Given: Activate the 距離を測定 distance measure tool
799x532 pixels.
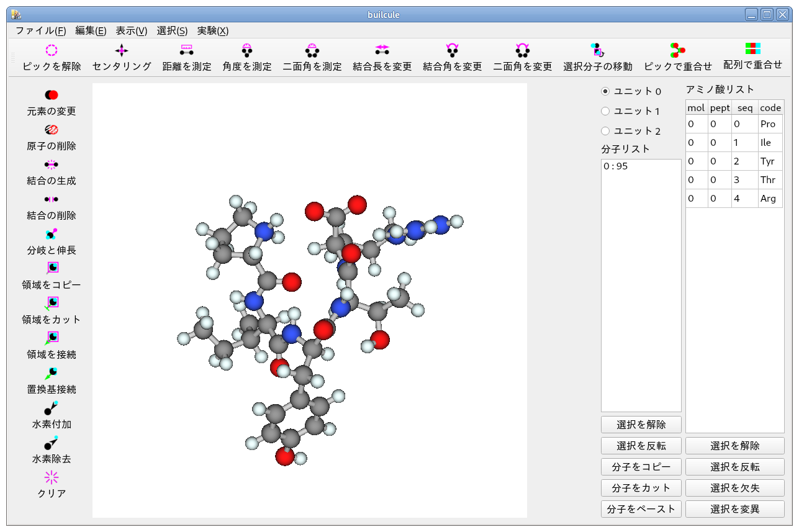Looking at the screenshot, I should [186, 51].
